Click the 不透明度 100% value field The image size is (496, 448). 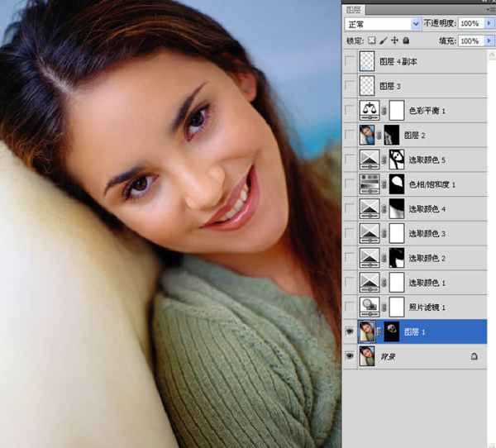tap(471, 23)
